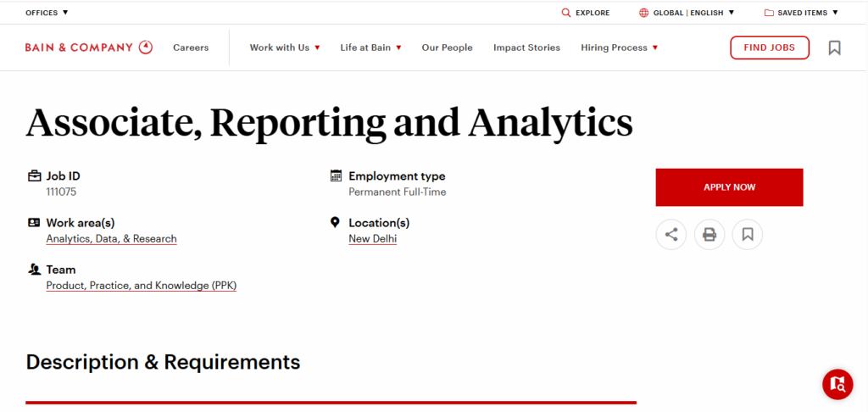Click the Work area(s) label
This screenshot has width=868, height=412.
(81, 223)
